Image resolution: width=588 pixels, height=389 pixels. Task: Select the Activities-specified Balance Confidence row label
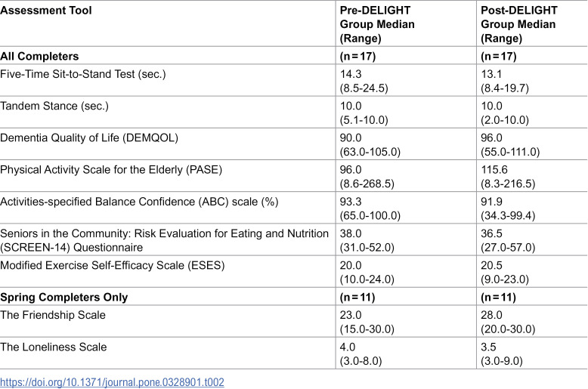pyautogui.click(x=139, y=202)
